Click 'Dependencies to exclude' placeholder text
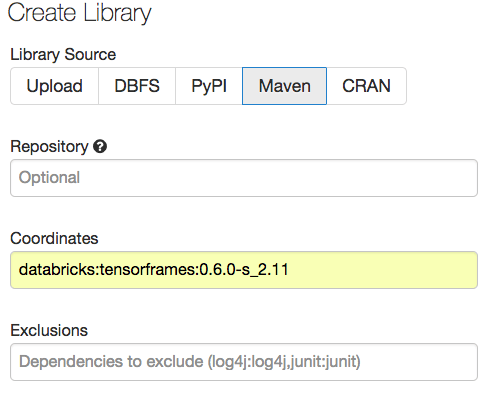The width and height of the screenshot is (483, 405). click(111, 361)
